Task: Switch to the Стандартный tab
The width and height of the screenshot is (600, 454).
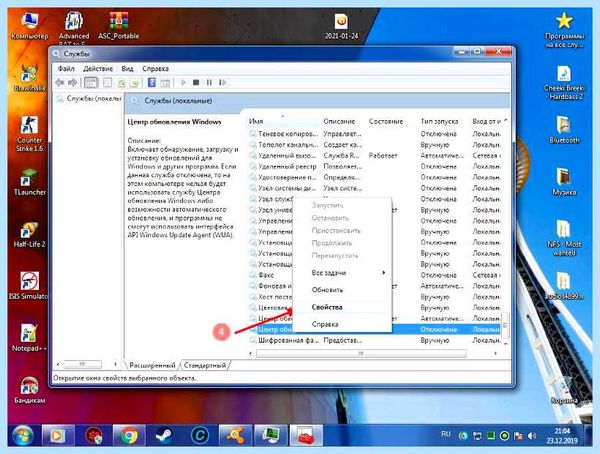Action: tap(205, 365)
